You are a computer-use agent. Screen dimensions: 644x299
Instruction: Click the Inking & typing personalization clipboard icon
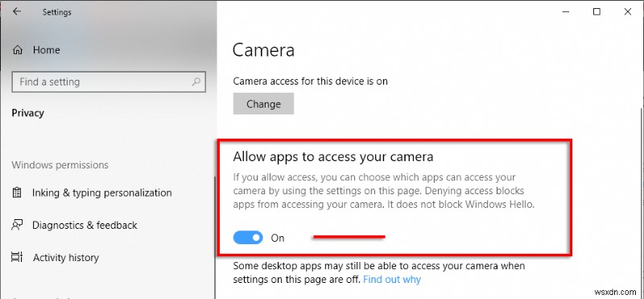(17, 193)
